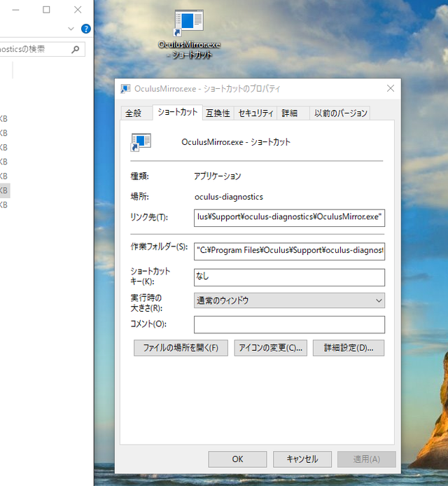Open 詳細設定 advanced settings button
The width and height of the screenshot is (448, 486).
coord(349,348)
